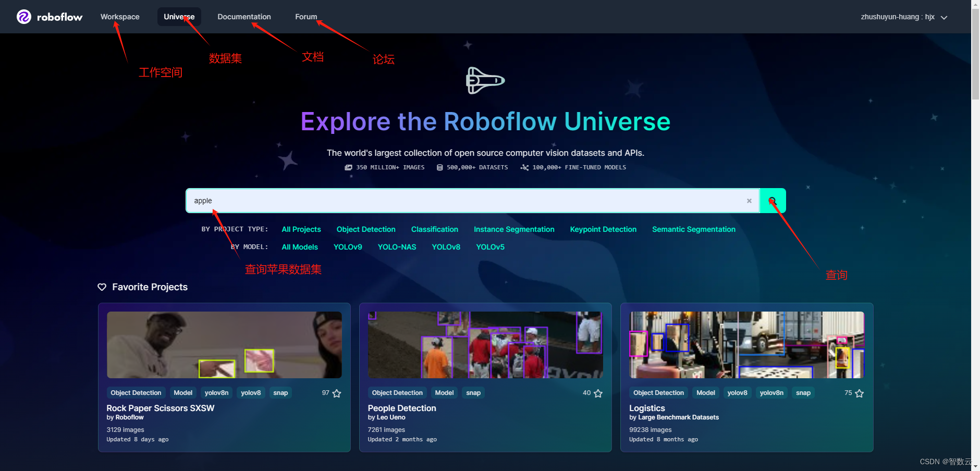Filter by YOLOv5 model

[491, 247]
